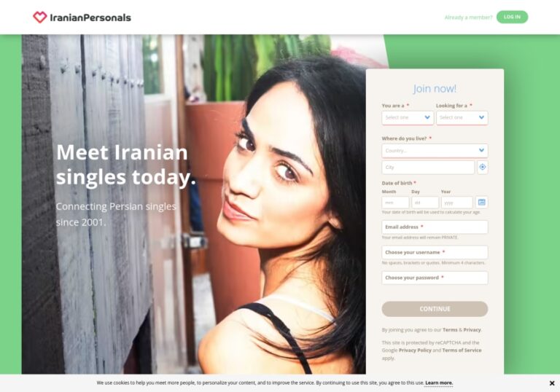Viewport: 560px width, 392px height.
Task: Select the 'Choose your password' field
Action: pos(435,278)
